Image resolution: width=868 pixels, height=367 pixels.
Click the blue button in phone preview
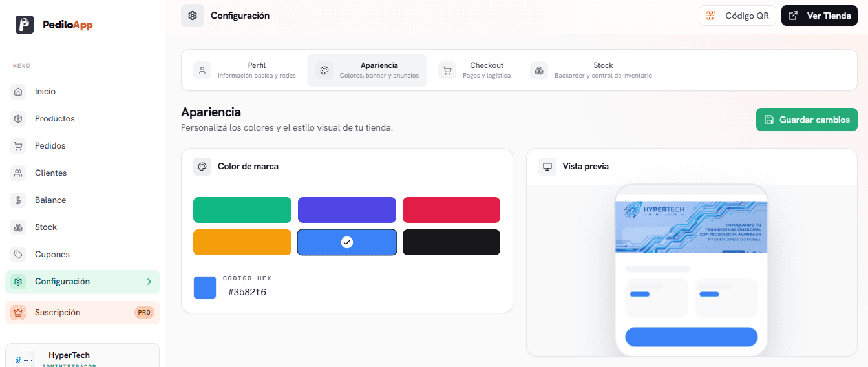[692, 337]
